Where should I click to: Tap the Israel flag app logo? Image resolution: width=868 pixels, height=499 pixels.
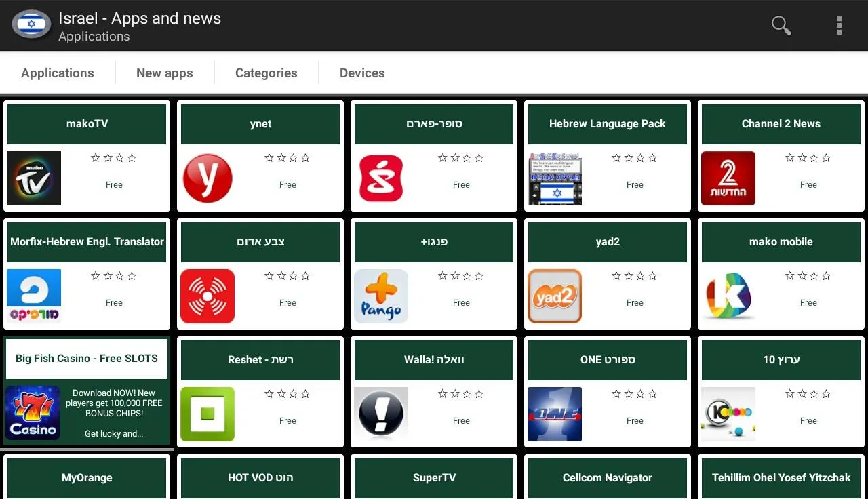(31, 25)
